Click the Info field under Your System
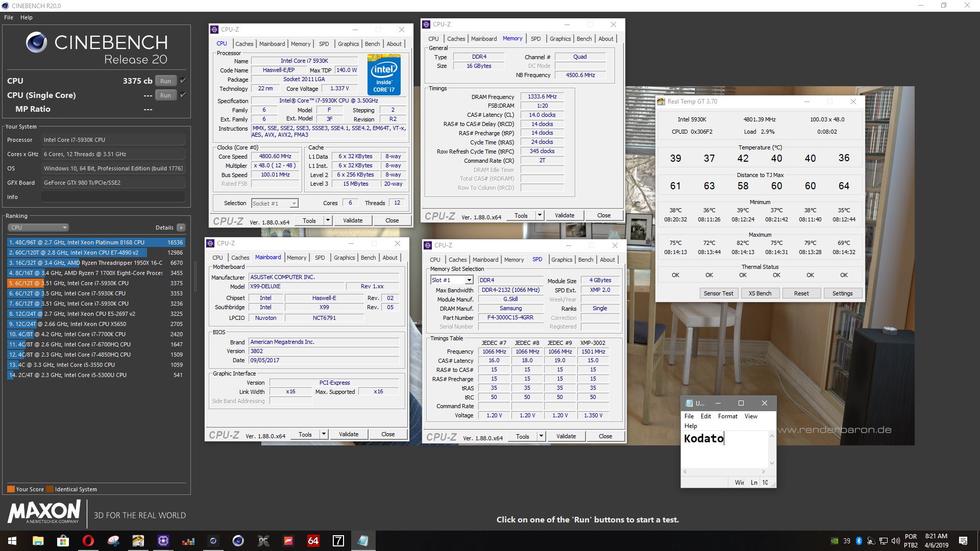Image resolution: width=980 pixels, height=551 pixels. coord(113,197)
